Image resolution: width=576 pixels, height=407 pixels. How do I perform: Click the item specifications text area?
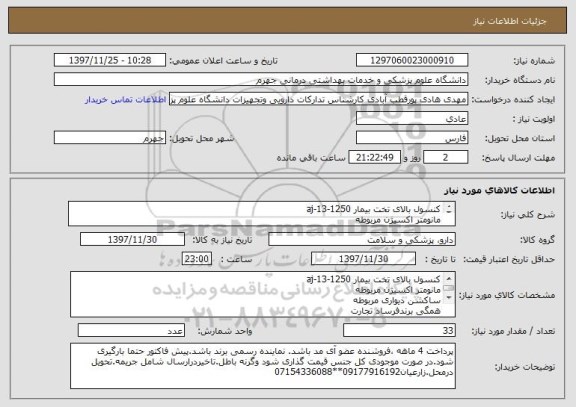point(263,295)
